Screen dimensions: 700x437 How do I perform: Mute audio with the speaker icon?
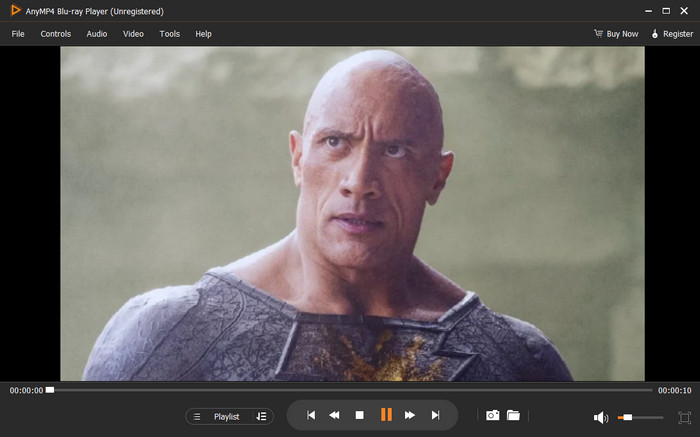tap(600, 417)
